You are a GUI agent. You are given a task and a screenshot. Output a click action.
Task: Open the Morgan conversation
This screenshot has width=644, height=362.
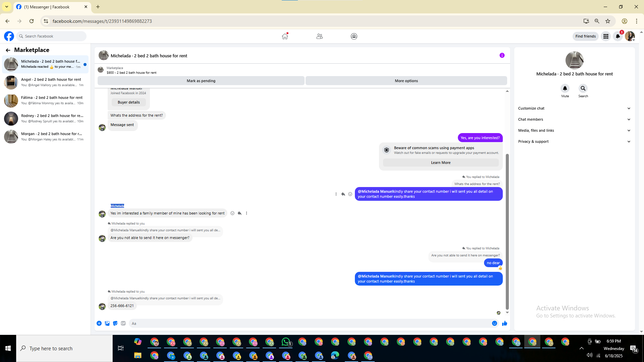(x=46, y=136)
